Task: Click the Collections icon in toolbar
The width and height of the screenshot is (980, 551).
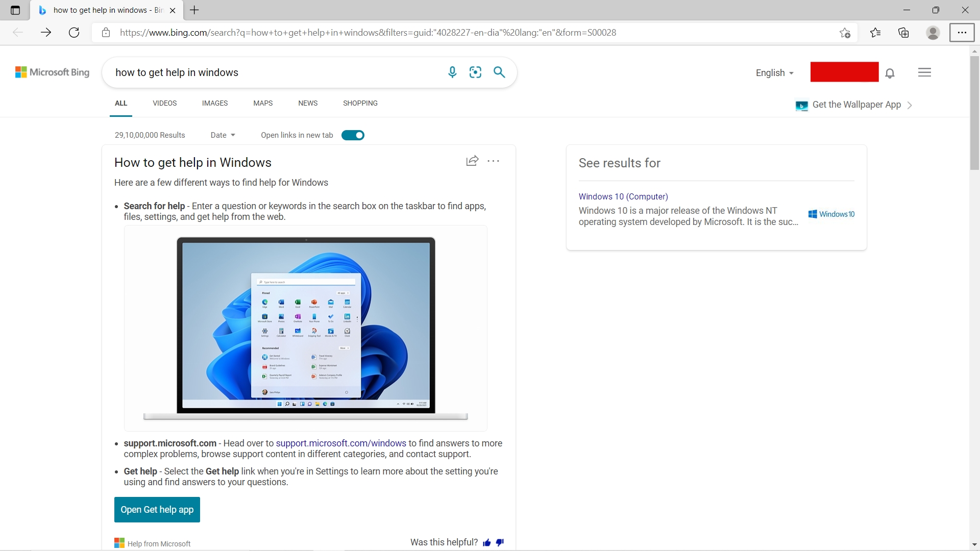Action: pos(903,32)
